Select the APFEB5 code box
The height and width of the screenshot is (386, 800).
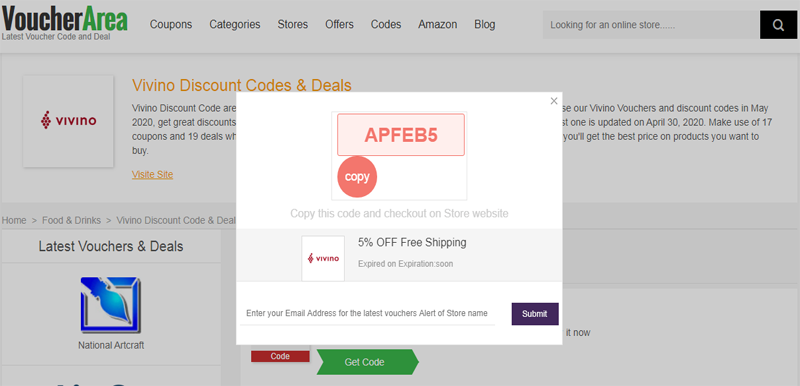pyautogui.click(x=401, y=135)
